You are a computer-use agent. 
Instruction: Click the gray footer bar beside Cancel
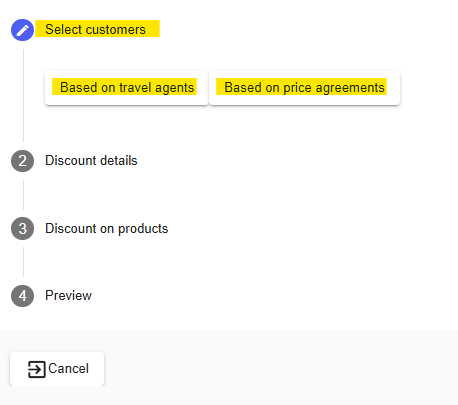[x=280, y=368]
